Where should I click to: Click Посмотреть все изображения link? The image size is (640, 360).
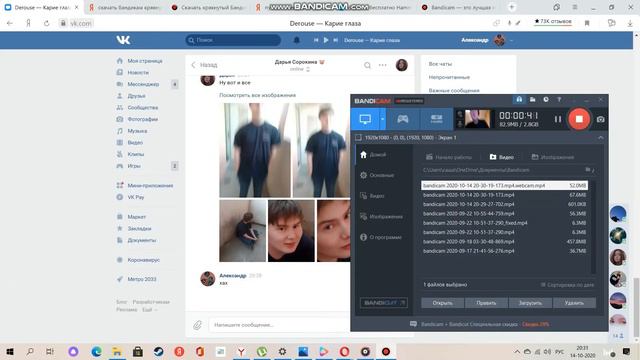click(258, 95)
